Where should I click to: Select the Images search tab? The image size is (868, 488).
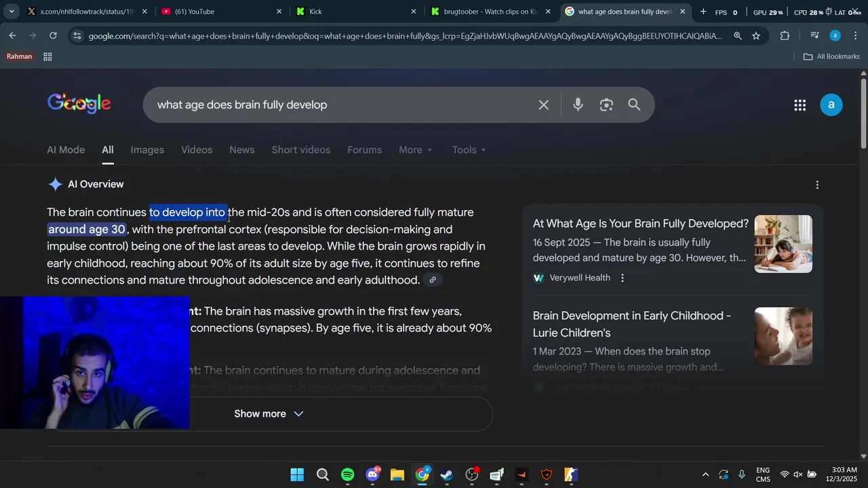147,150
